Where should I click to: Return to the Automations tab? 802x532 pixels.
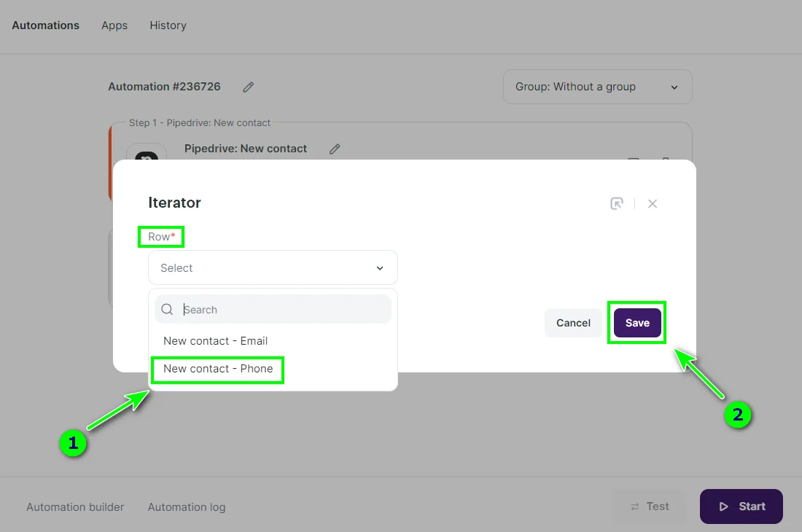click(45, 26)
